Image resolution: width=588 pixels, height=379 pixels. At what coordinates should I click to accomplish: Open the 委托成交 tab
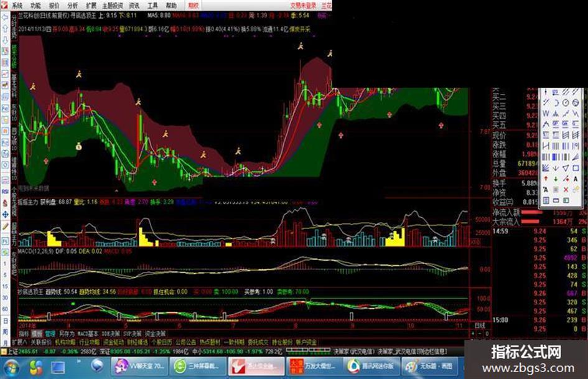258,342
